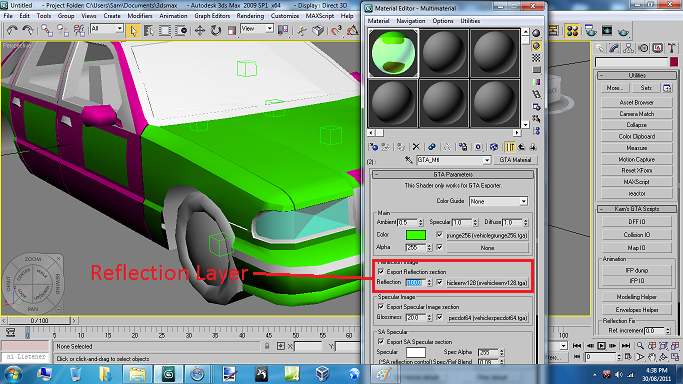
Task: Click the Windows Start orb
Action: 12,374
